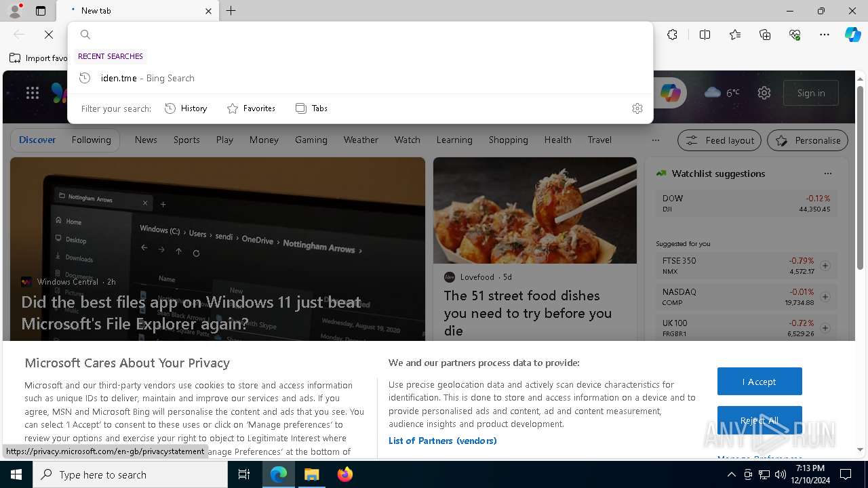Click the Import favorites bookmark item
The image size is (868, 488).
(38, 58)
